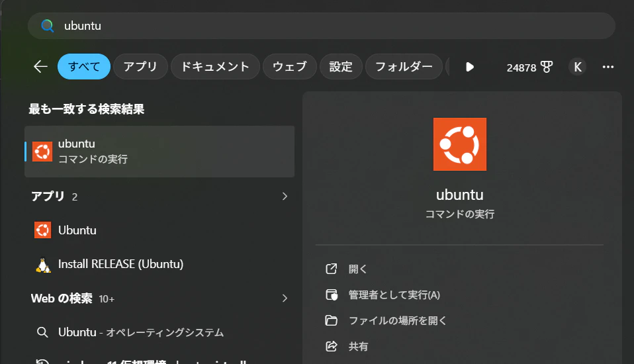Click the アプリ section heading

click(48, 196)
